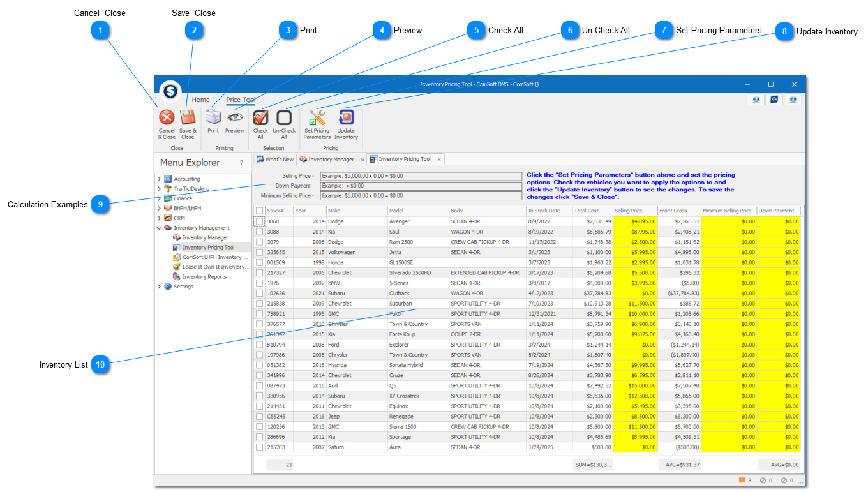Collapse the Inventory Management node
868x492 pixels.
(x=159, y=228)
